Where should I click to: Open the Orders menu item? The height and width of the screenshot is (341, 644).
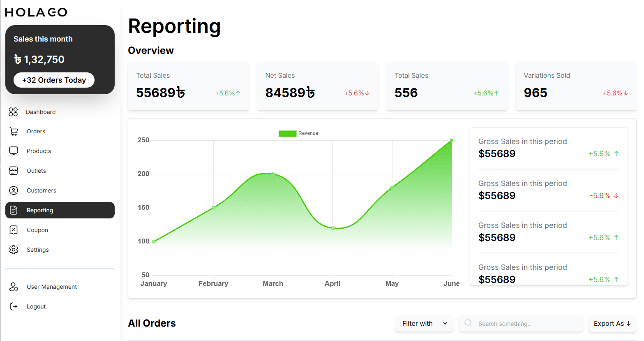coord(60,131)
